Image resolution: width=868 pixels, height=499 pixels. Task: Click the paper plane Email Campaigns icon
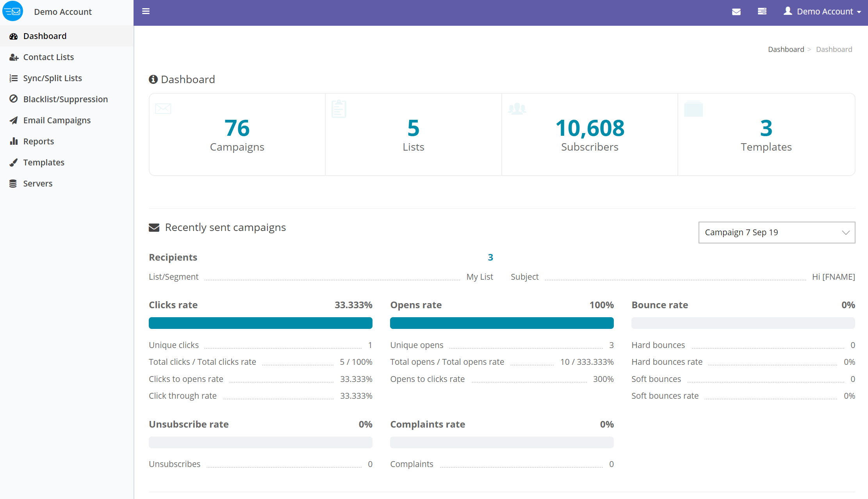[14, 120]
